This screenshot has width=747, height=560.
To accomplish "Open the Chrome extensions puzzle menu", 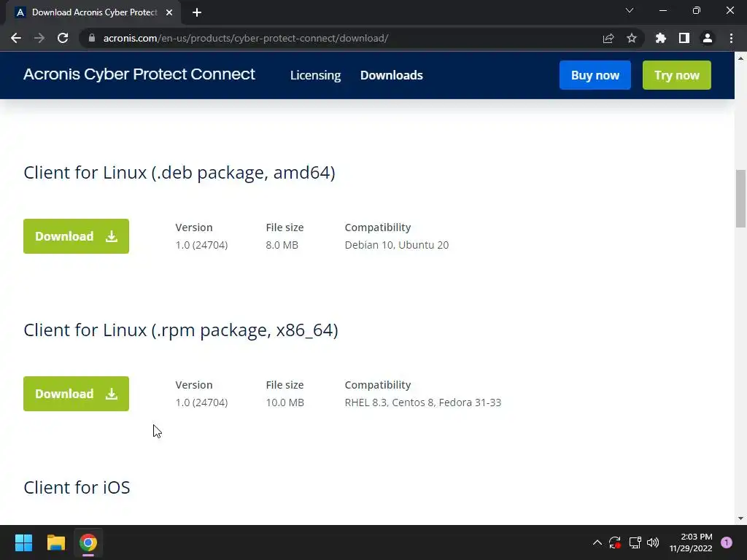I will click(661, 38).
